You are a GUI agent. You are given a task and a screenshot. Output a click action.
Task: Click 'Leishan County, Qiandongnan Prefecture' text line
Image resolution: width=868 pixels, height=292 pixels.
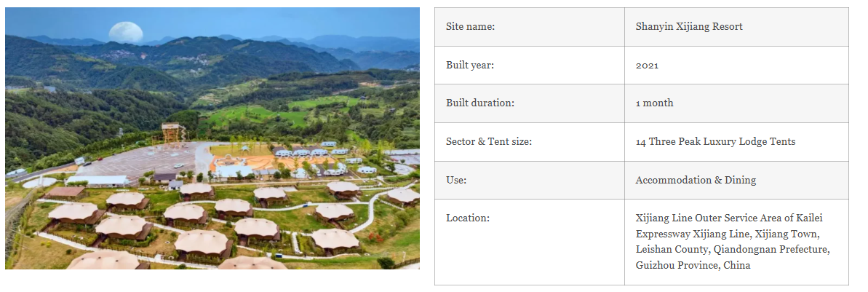733,249
